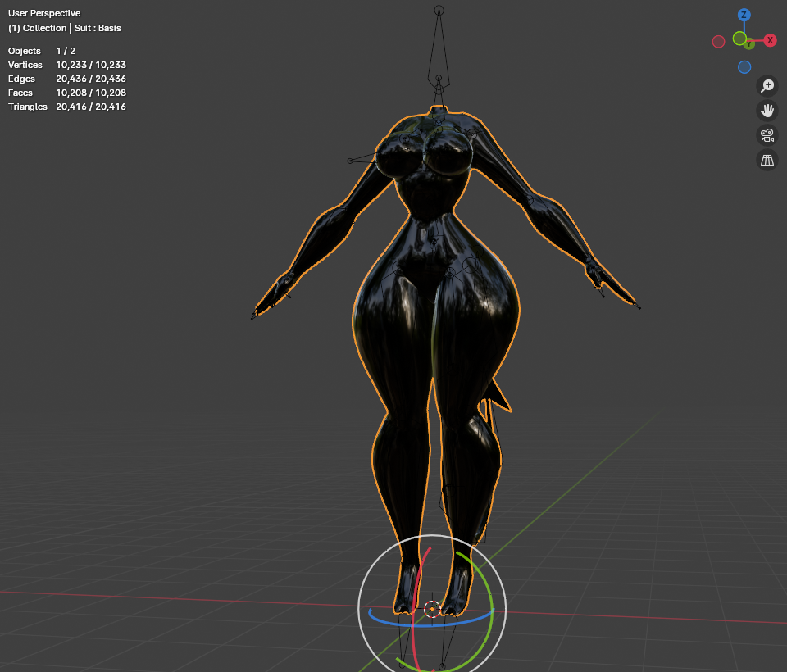This screenshot has width=787, height=672.
Task: Click the 3D cursor at the feet
Action: pos(432,609)
